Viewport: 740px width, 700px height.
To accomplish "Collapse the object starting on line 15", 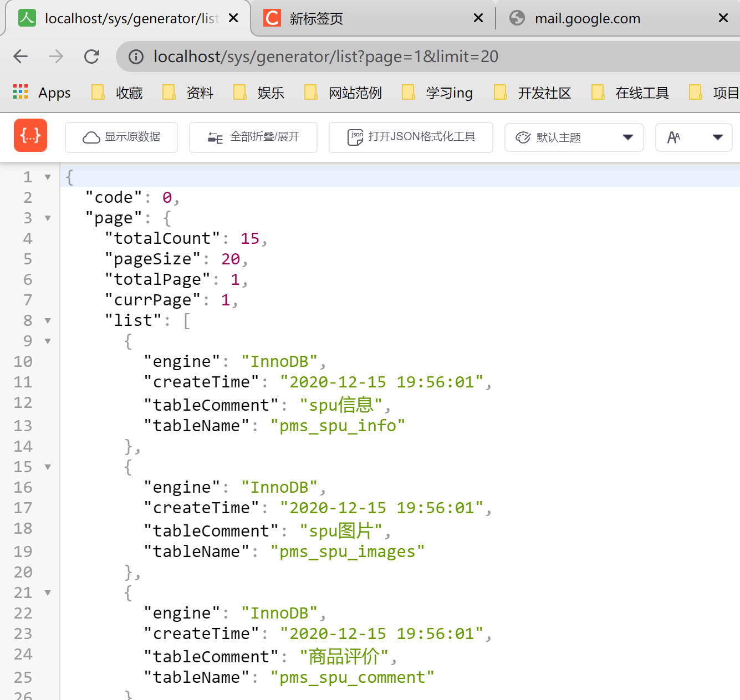I will [x=48, y=467].
